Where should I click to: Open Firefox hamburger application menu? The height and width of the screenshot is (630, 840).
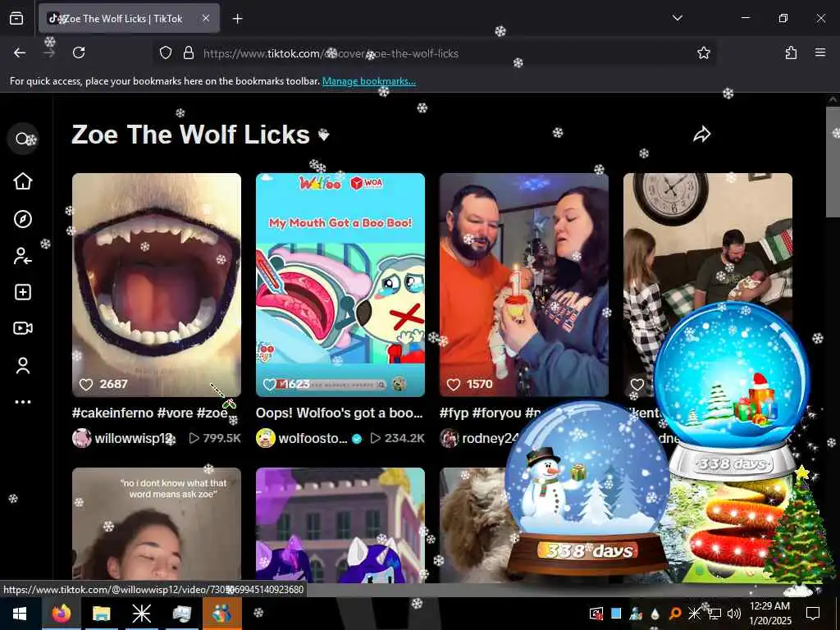[820, 52]
